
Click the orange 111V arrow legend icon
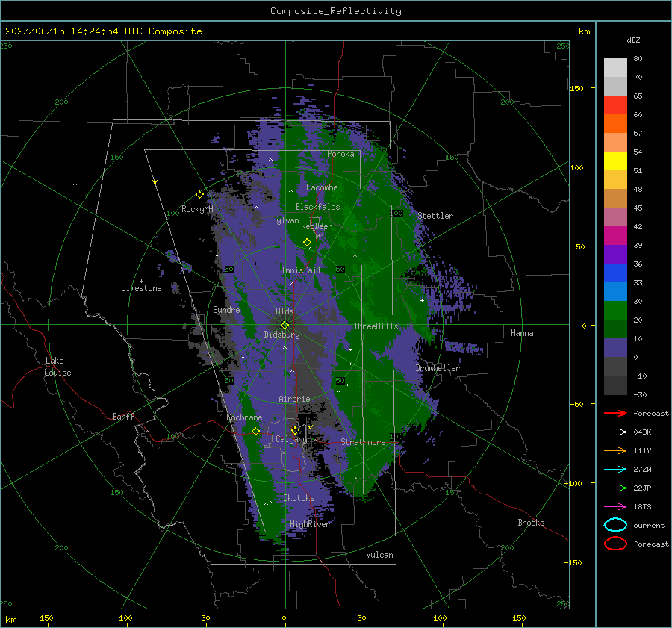[x=615, y=450]
